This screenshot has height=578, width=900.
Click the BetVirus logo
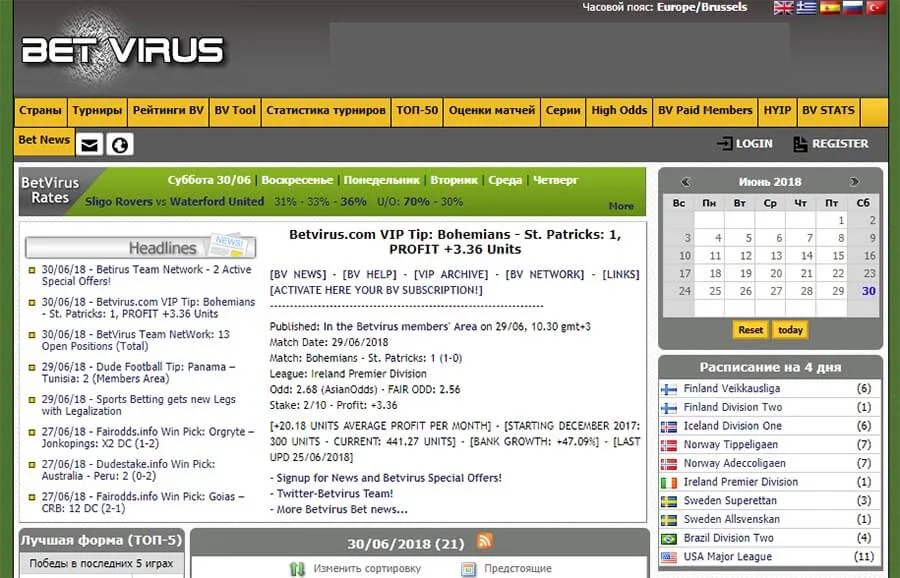[122, 50]
